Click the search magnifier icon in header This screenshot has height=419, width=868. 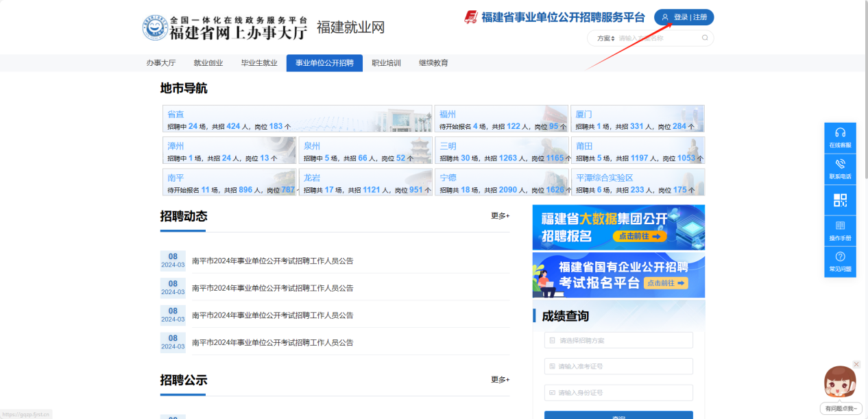[x=705, y=38]
